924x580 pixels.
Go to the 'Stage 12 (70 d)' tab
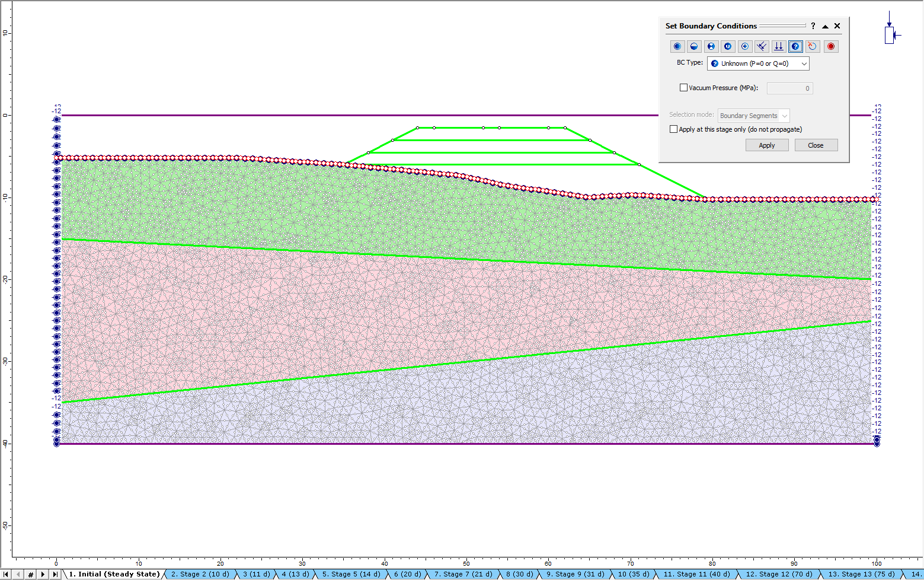tap(778, 574)
